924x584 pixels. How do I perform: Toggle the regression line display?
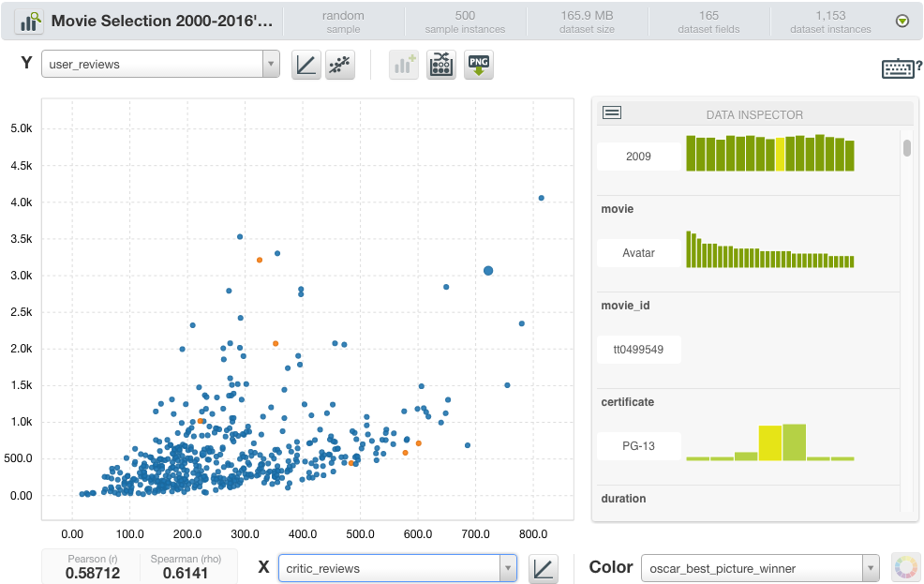(x=339, y=65)
